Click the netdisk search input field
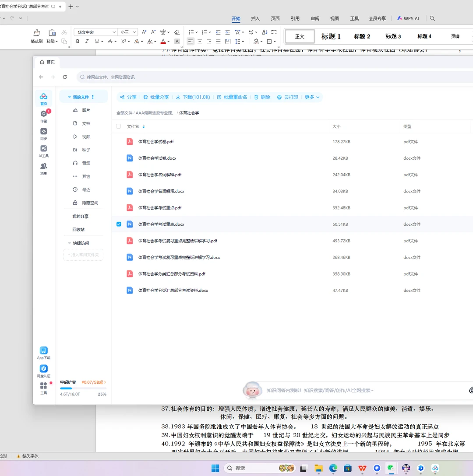 coord(274,77)
